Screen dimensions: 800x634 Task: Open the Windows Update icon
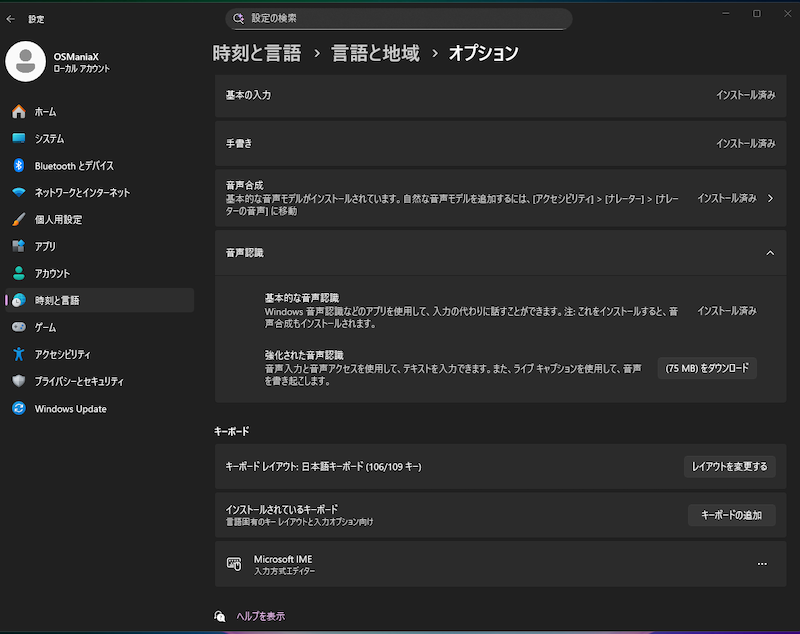click(x=19, y=408)
